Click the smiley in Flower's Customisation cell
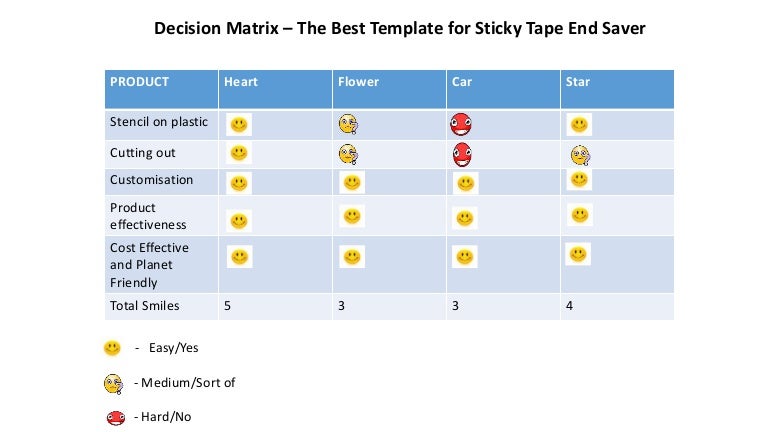Image resolution: width=768 pixels, height=432 pixels. coord(352,182)
